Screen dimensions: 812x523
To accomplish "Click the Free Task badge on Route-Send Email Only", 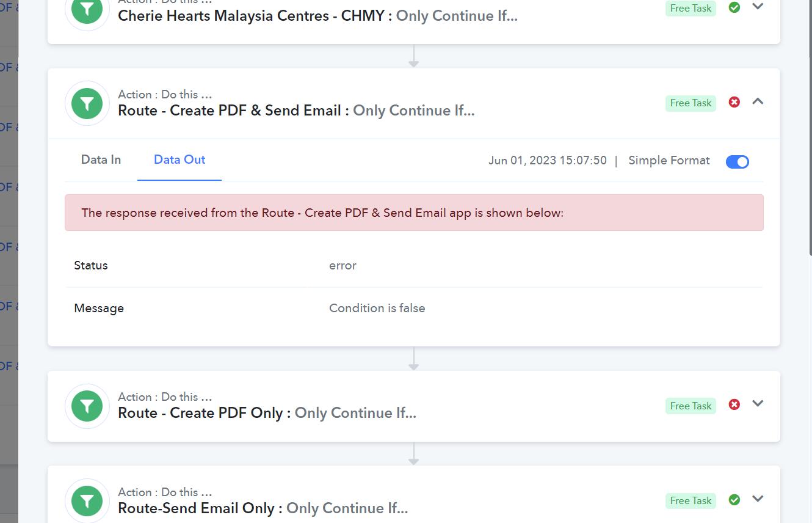I will click(x=691, y=500).
